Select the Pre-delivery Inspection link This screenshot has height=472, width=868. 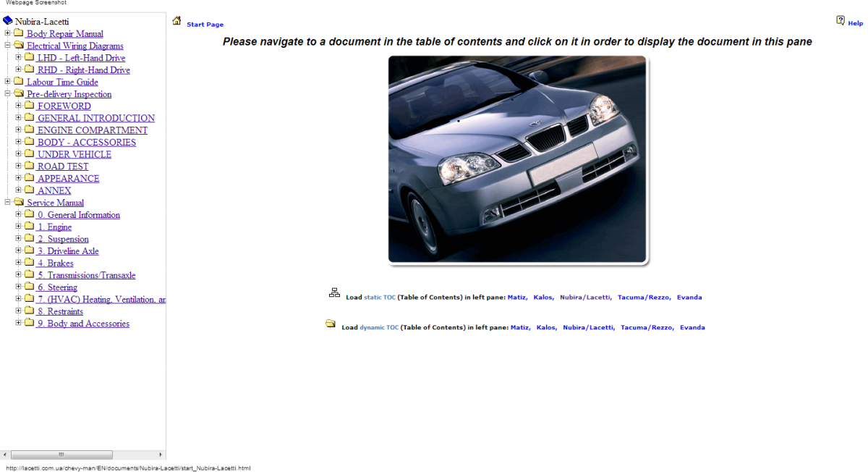[69, 94]
